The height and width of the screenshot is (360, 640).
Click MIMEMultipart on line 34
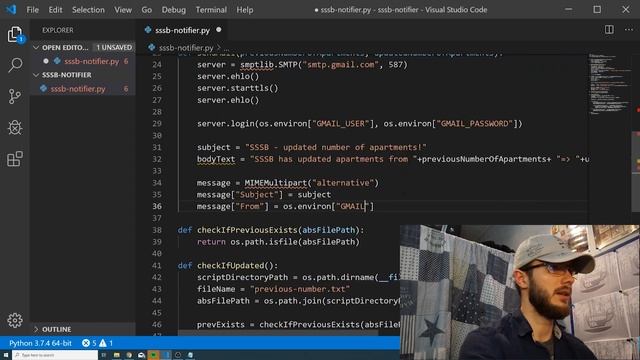click(x=276, y=182)
